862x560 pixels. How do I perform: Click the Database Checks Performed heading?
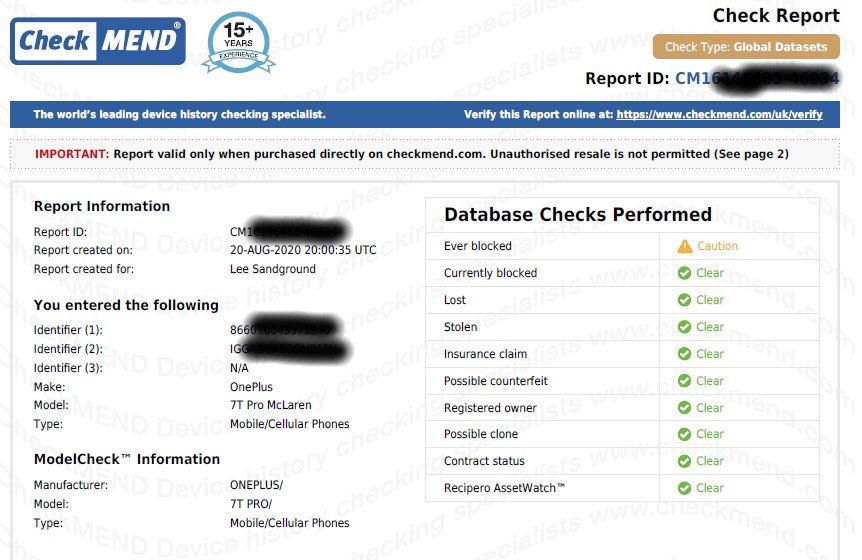tap(578, 214)
